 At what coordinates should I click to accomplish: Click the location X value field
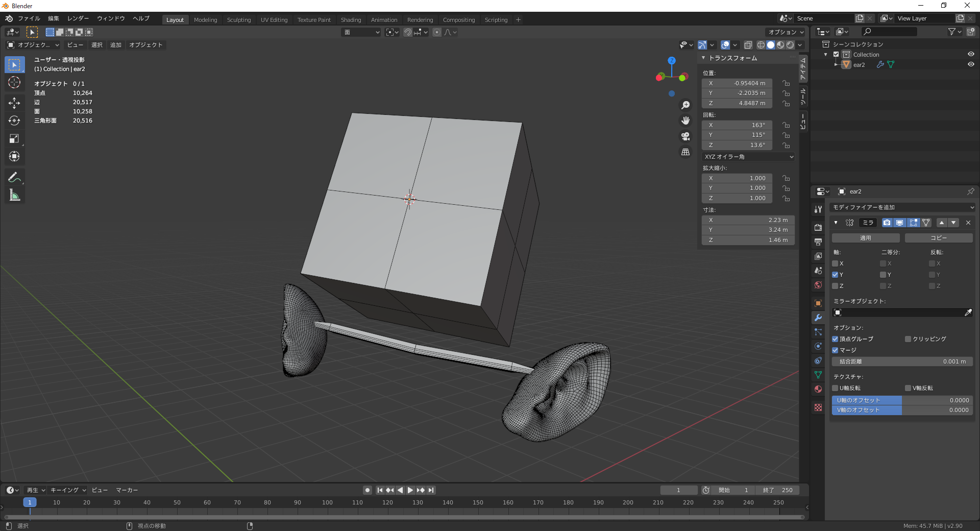pyautogui.click(x=737, y=83)
